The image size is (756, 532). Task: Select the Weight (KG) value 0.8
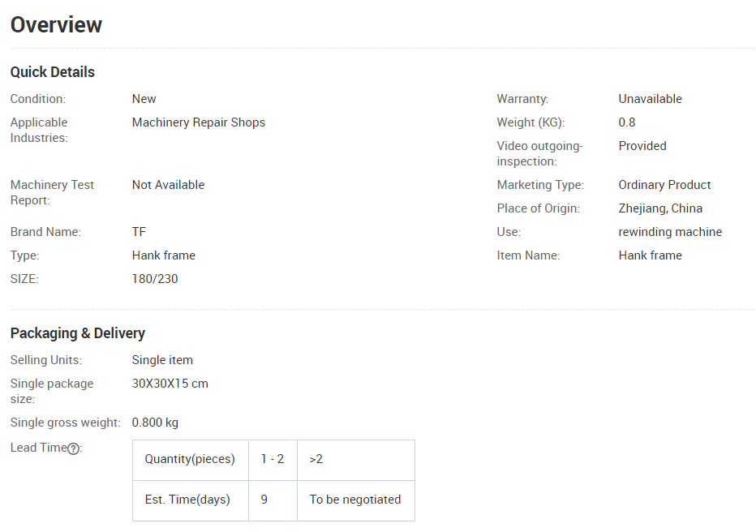pyautogui.click(x=627, y=122)
